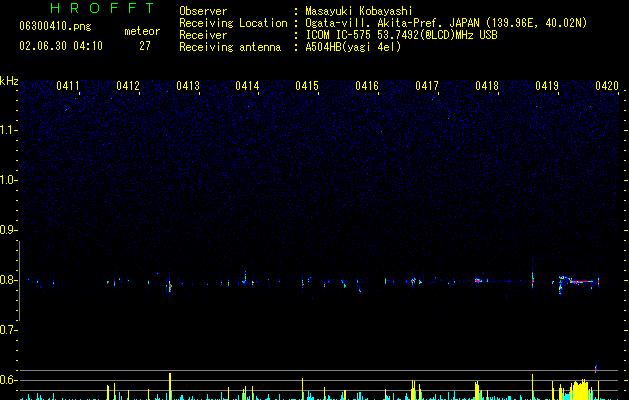The image size is (629, 400).
Task: Click the 0415 time marker
Action: [x=307, y=86]
